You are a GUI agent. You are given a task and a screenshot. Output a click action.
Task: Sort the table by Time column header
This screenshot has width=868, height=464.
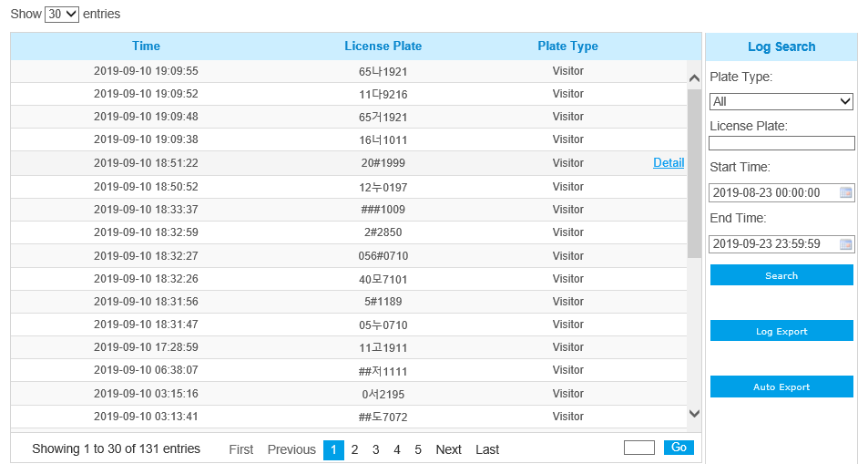click(146, 46)
